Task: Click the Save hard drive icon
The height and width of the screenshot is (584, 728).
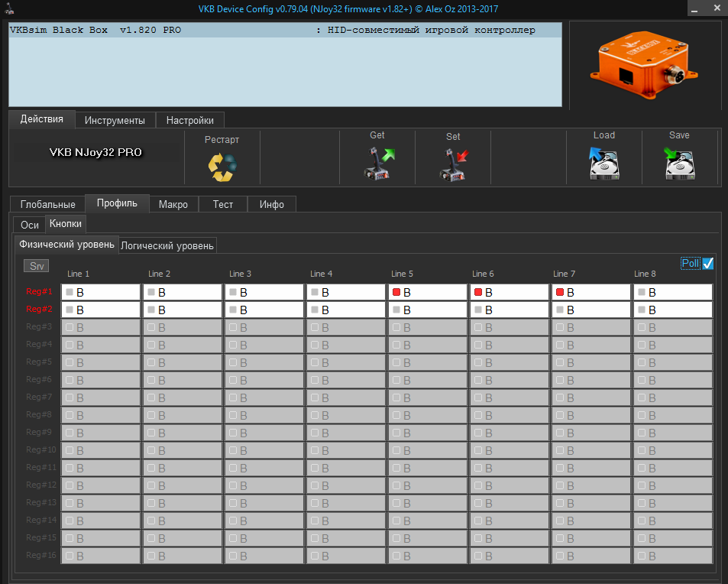Action: click(679, 163)
